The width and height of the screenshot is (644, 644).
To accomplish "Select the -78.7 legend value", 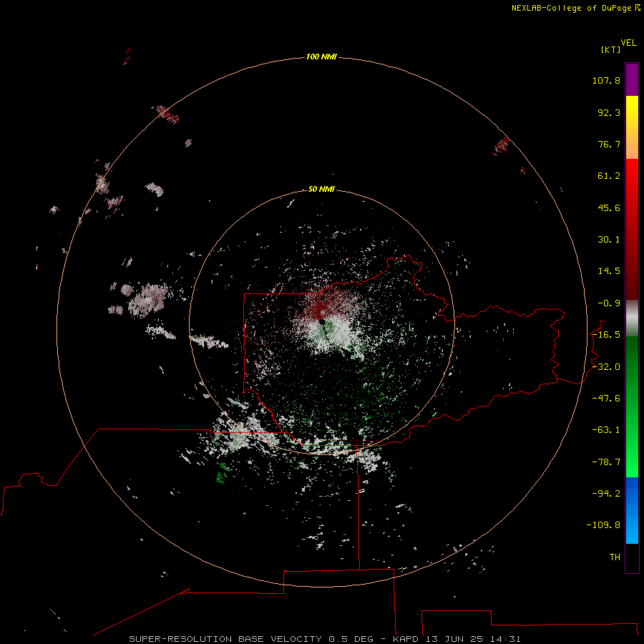I will [x=606, y=462].
